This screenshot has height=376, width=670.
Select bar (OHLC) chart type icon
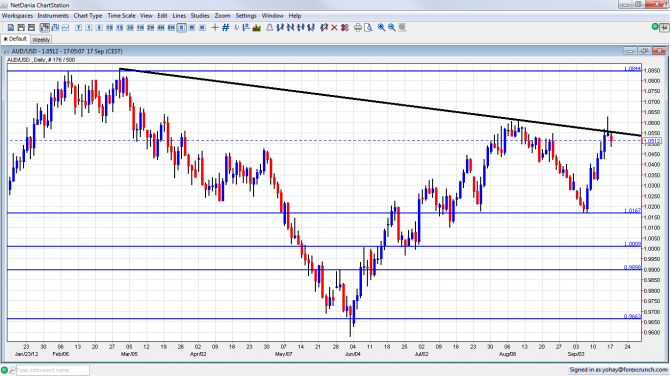[x=55, y=27]
